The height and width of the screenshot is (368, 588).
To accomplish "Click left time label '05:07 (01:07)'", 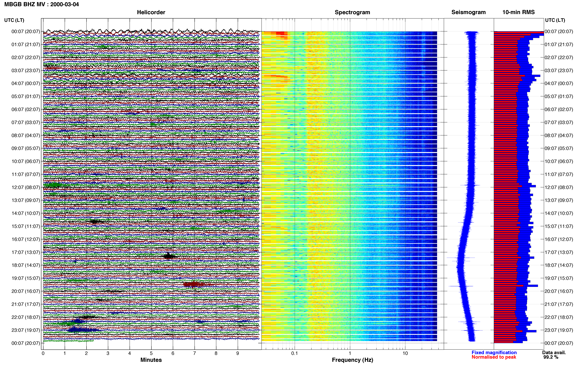I will [x=26, y=96].
